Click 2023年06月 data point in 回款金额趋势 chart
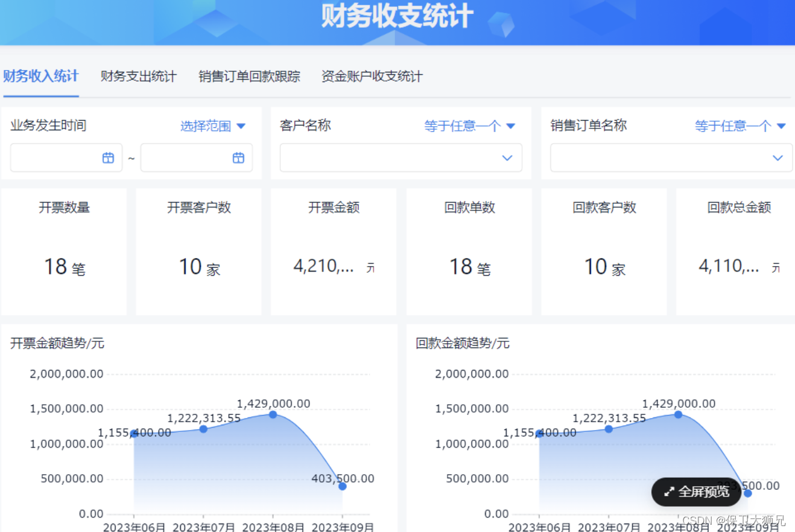 click(539, 434)
